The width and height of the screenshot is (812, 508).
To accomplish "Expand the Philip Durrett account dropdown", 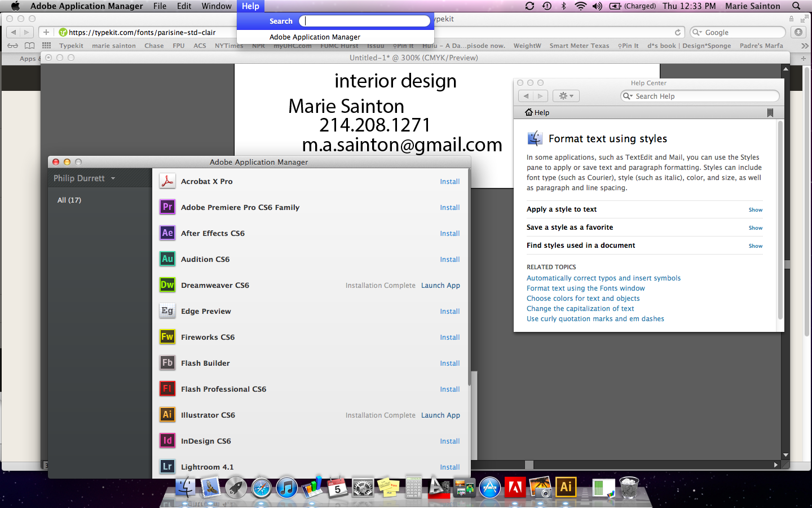I will point(85,178).
